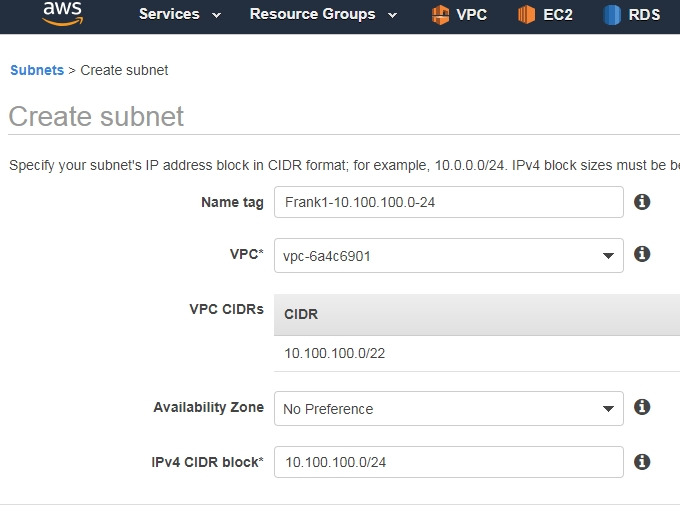Open the Availability Zone dropdown
Screen dimensions: 680x516
click(x=449, y=408)
